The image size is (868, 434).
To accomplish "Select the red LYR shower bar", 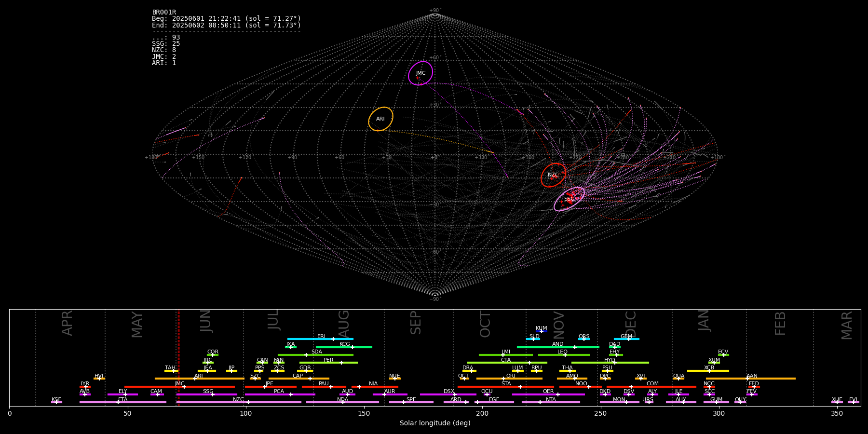I will (85, 386).
